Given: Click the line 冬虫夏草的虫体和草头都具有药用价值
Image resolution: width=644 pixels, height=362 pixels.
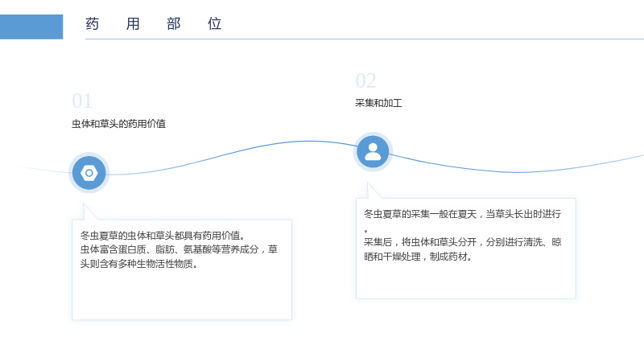Looking at the screenshot, I should click(x=163, y=236).
